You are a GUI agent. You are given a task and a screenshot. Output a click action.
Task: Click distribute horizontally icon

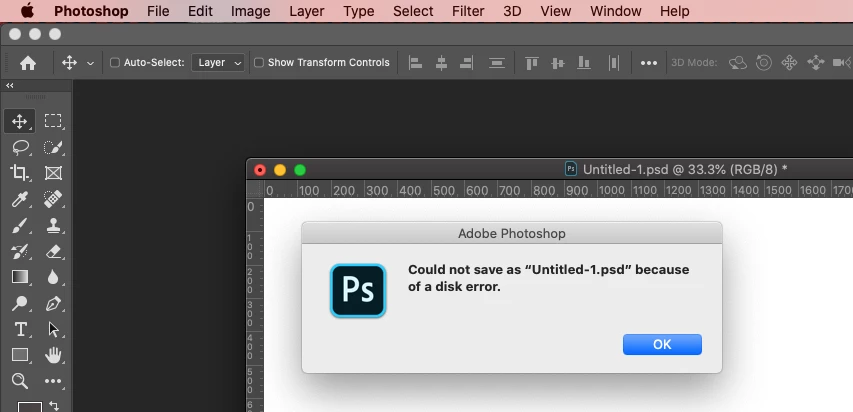614,63
